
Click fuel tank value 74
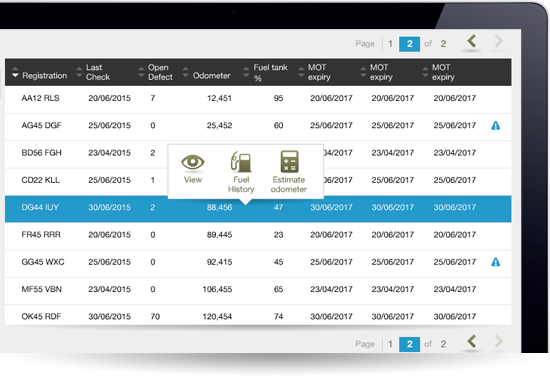279,316
